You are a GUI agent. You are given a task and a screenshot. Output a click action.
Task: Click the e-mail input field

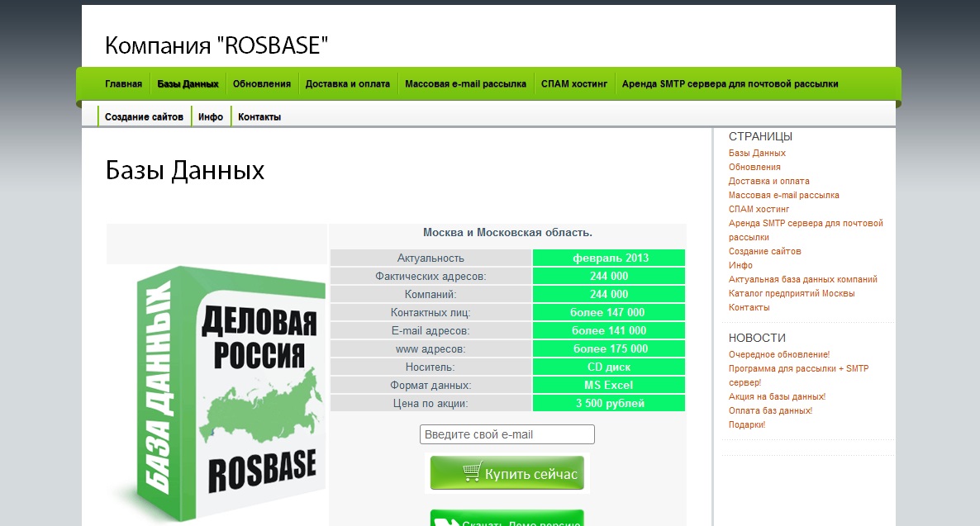507,434
